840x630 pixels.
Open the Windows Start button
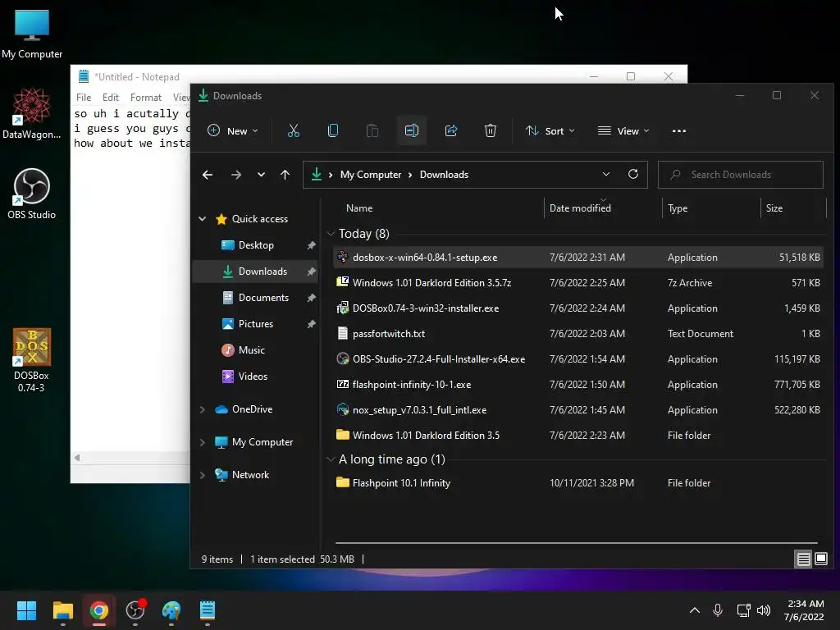point(26,610)
